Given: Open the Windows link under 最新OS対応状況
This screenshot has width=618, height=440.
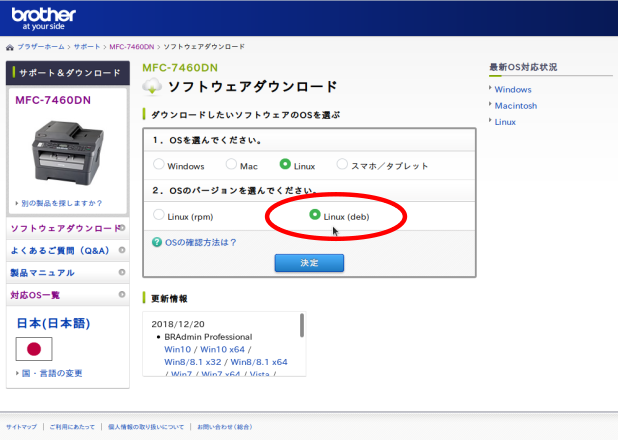Looking at the screenshot, I should pyautogui.click(x=513, y=89).
